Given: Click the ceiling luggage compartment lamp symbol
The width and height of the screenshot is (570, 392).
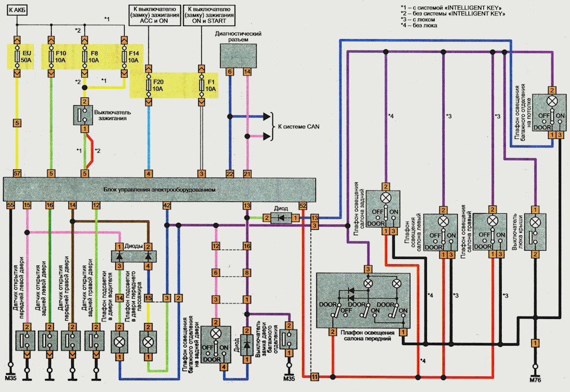Looking at the screenshot, I should (549, 113).
